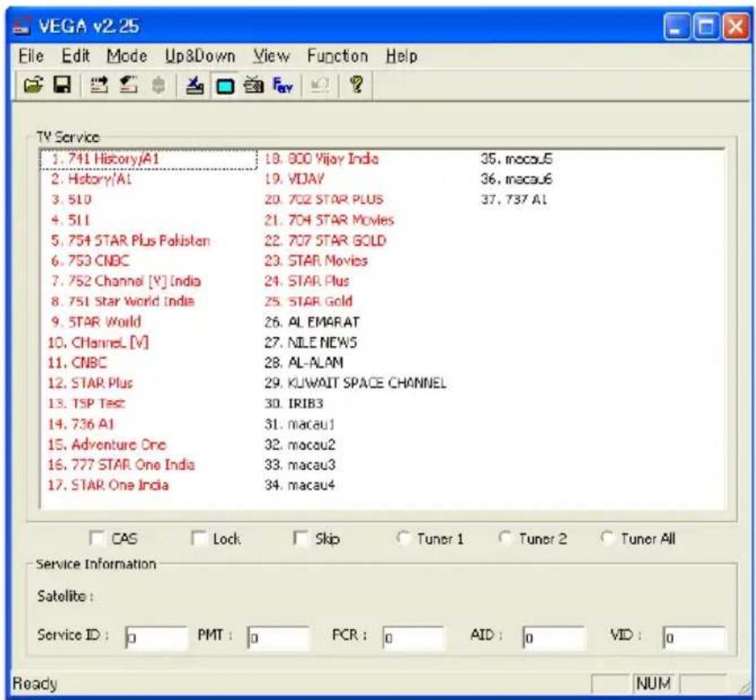This screenshot has width=756, height=700.
Task: Open the satellite dish settings icon
Action: 195,86
